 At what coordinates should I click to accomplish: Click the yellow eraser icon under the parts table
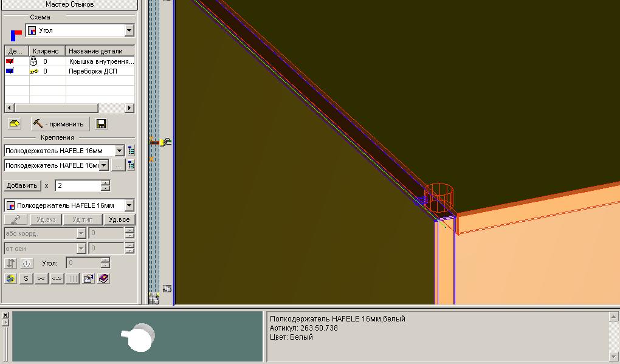15,124
